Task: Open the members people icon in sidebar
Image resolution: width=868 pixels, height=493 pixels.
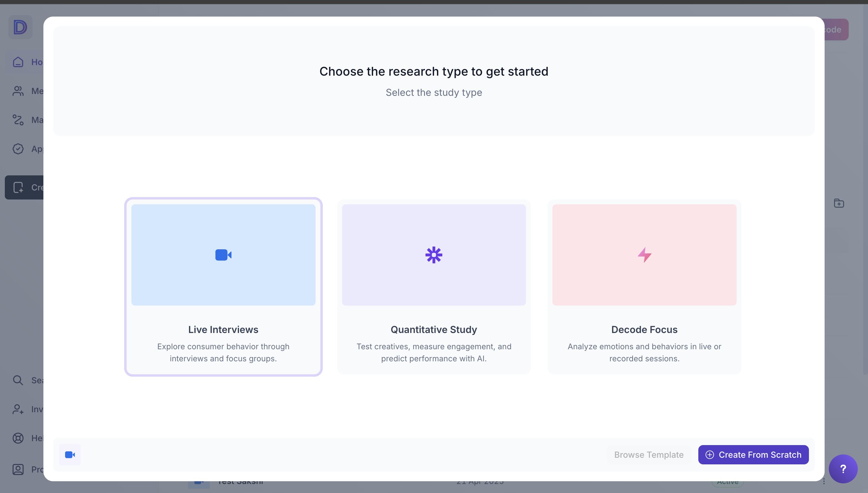Action: tap(18, 91)
